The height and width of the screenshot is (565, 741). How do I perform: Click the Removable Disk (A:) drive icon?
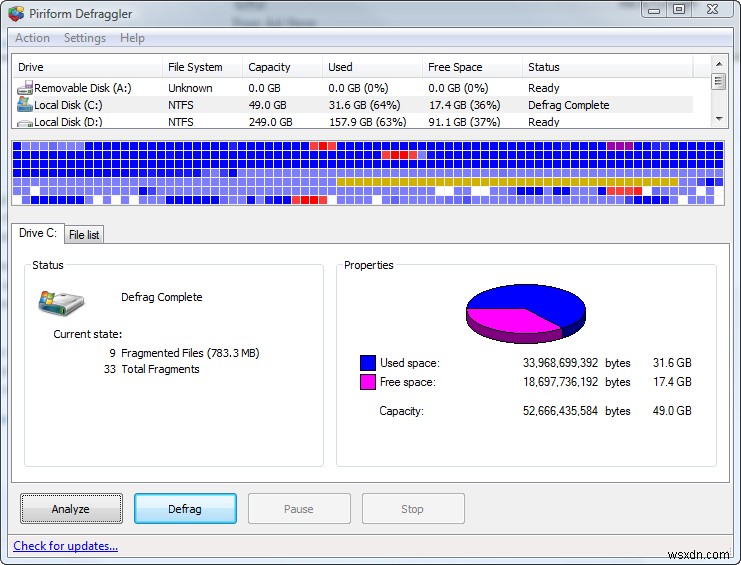pyautogui.click(x=25, y=88)
